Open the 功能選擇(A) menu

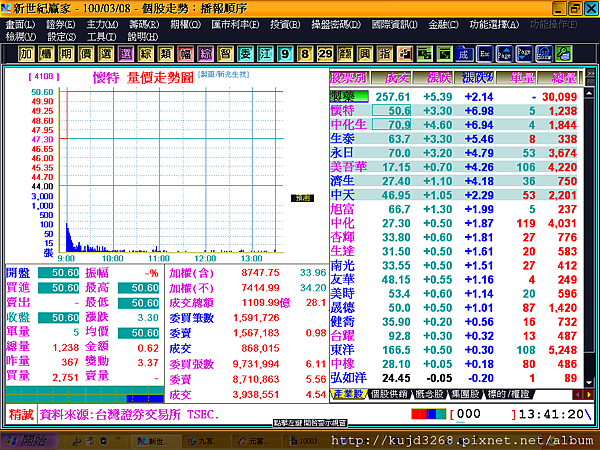click(x=494, y=24)
